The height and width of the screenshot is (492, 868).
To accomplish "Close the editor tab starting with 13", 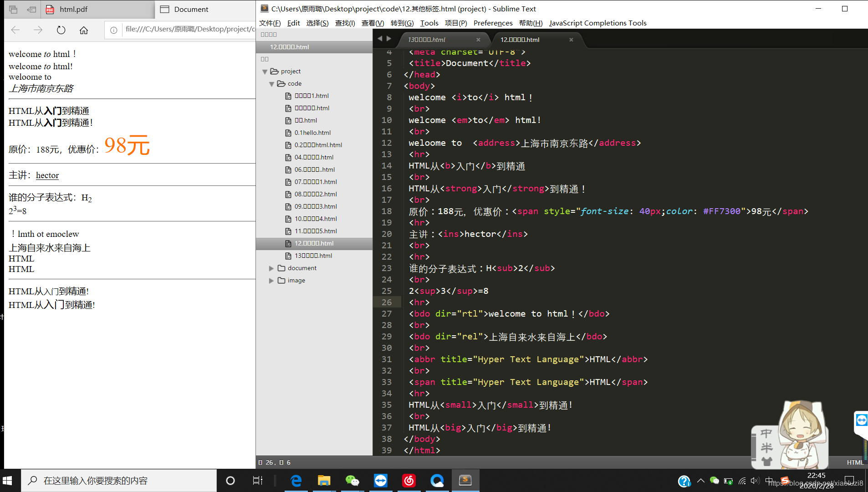I will pyautogui.click(x=478, y=40).
